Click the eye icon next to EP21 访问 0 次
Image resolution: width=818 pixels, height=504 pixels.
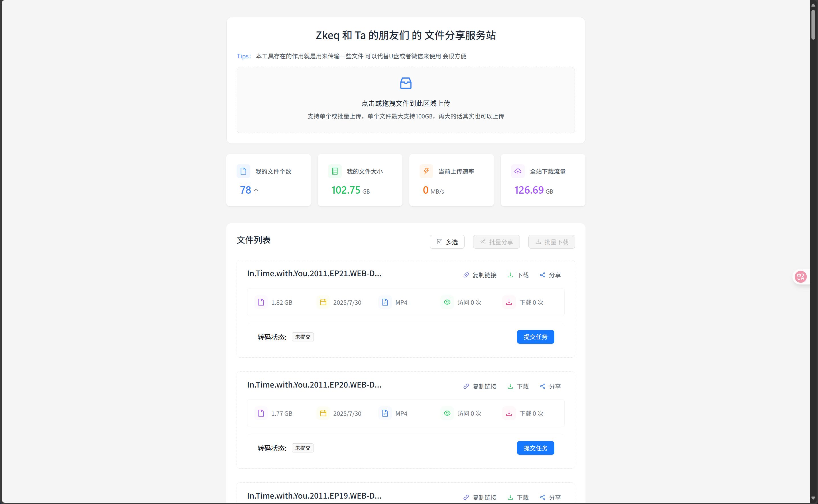[447, 302]
